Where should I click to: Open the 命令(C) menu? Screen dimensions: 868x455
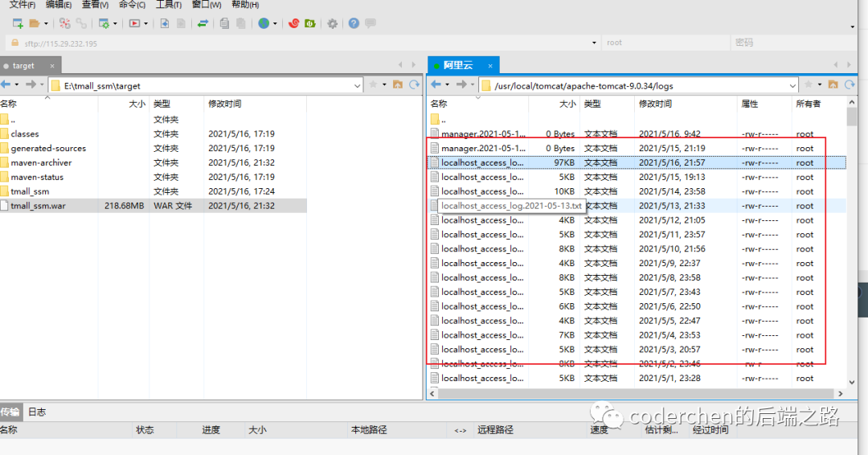(x=133, y=5)
